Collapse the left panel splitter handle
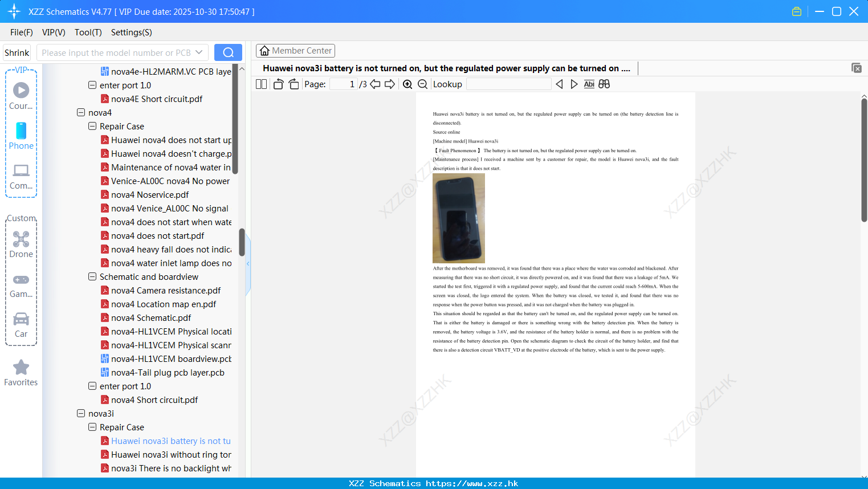The image size is (868, 489). [x=248, y=263]
